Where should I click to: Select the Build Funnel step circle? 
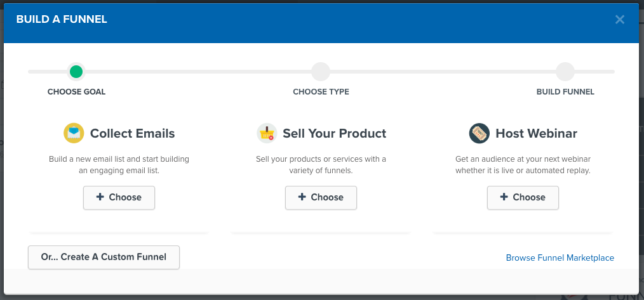tap(565, 72)
